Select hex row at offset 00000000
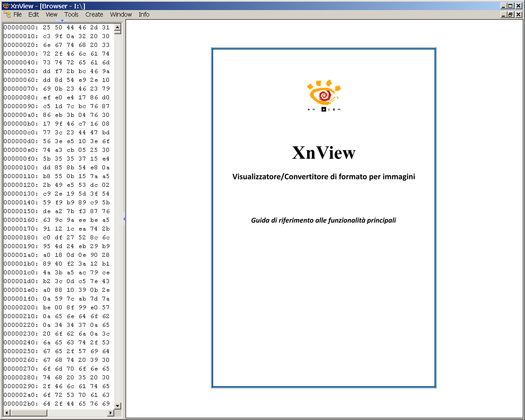525x420 pixels. (x=57, y=27)
